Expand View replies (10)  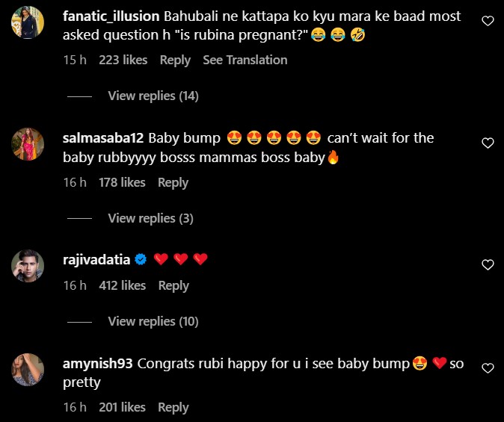[x=153, y=321]
